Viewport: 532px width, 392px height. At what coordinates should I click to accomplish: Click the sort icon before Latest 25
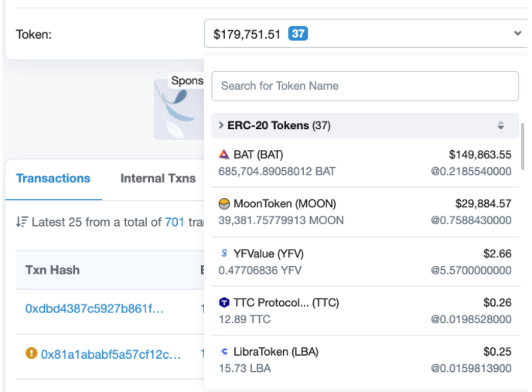(21, 223)
